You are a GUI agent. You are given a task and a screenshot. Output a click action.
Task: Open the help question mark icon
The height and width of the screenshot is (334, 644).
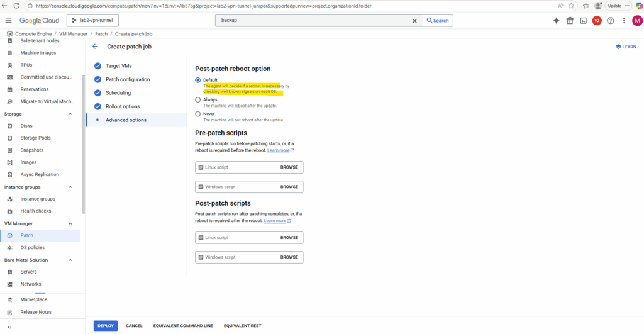(x=610, y=21)
